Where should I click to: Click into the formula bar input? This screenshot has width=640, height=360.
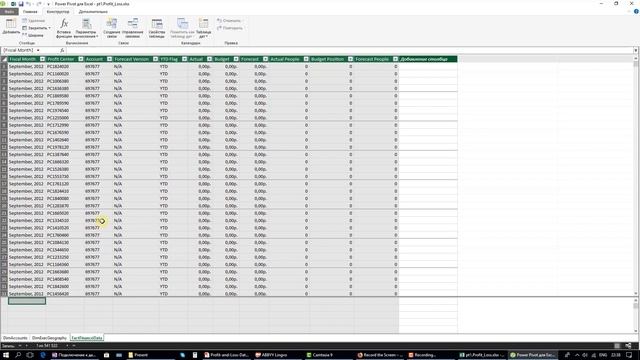click(349, 50)
